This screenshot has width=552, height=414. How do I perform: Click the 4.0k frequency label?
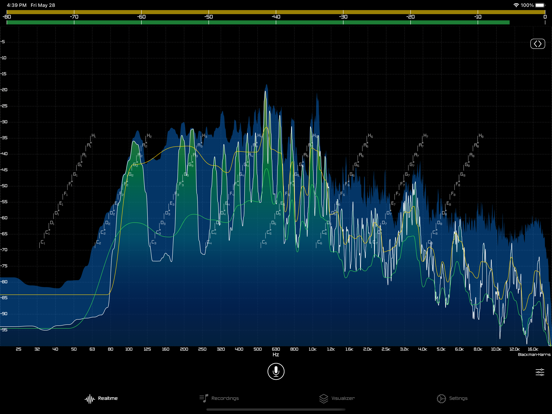tap(422, 349)
